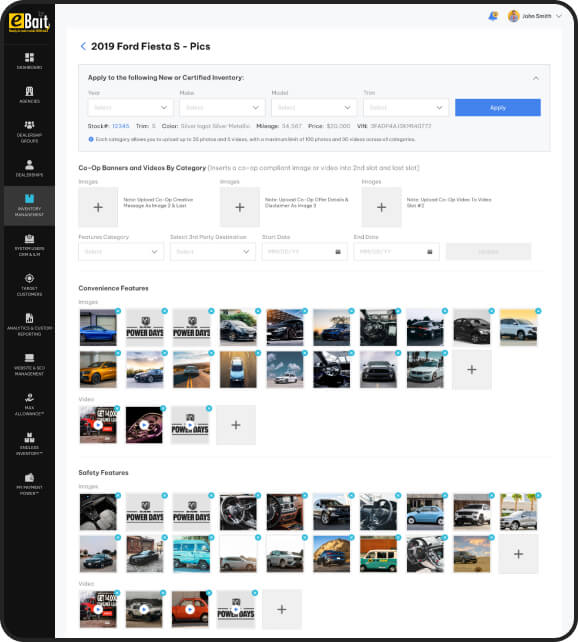Add a Co-Op video with plus tile
Image resolution: width=578 pixels, height=642 pixels.
pyautogui.click(x=382, y=207)
